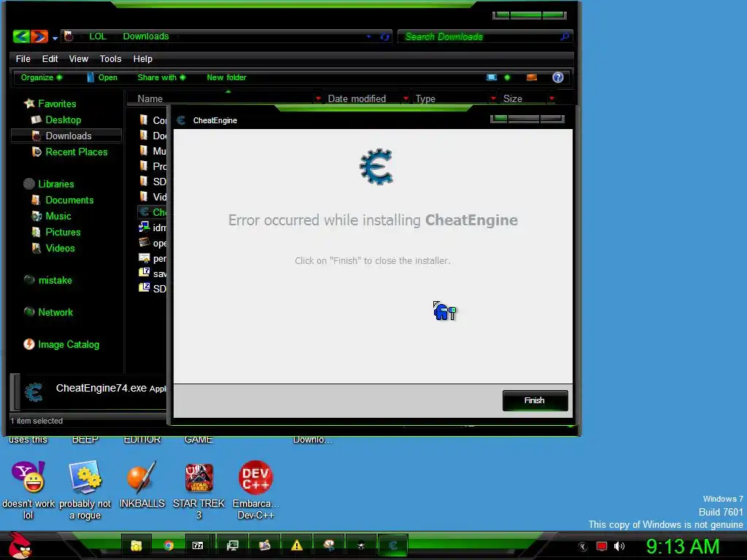Image resolution: width=747 pixels, height=560 pixels.
Task: Open Explorer help question mark icon
Action: coord(558,77)
